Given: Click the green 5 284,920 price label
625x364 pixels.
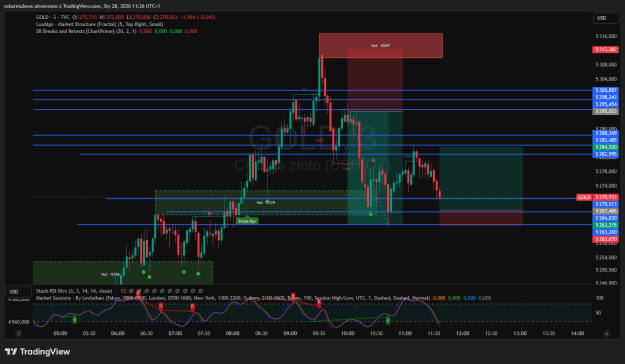Looking at the screenshot, I should (605, 147).
